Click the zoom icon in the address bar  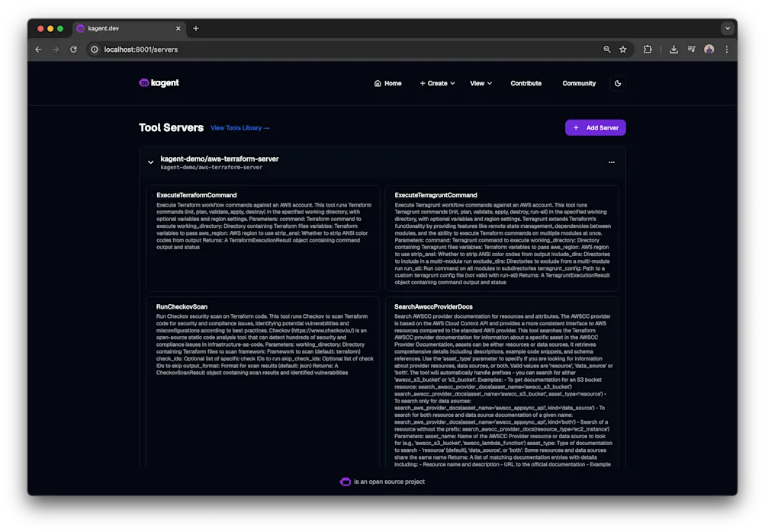point(606,49)
